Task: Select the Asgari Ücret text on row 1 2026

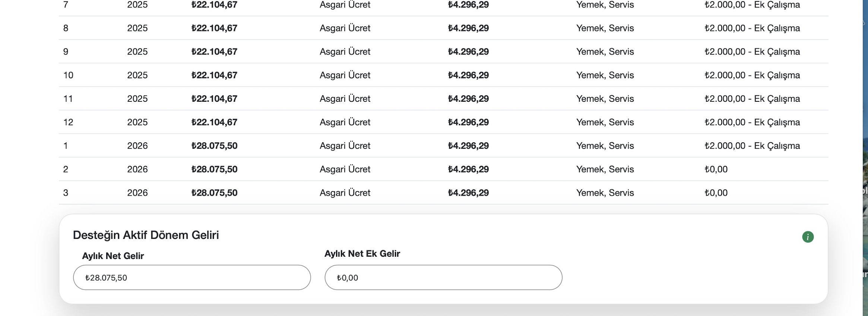Action: 345,145
